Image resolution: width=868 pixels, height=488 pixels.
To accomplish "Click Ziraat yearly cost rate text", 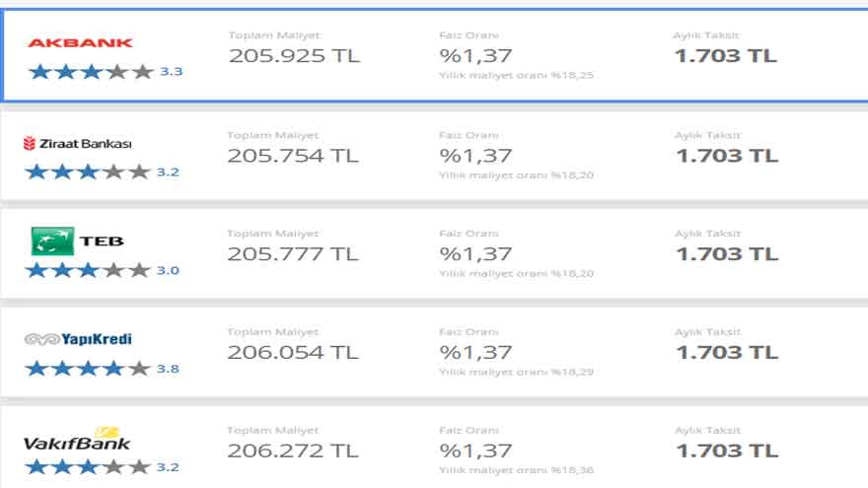I will click(517, 175).
